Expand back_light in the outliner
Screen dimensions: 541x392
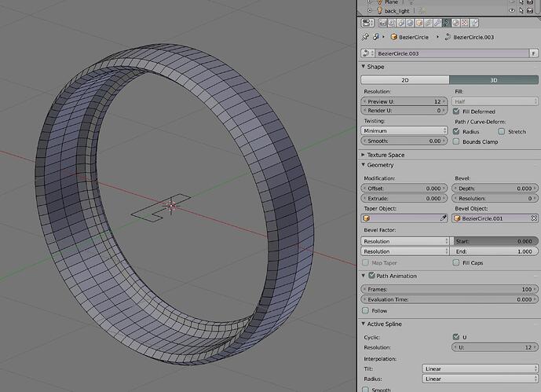click(x=370, y=11)
